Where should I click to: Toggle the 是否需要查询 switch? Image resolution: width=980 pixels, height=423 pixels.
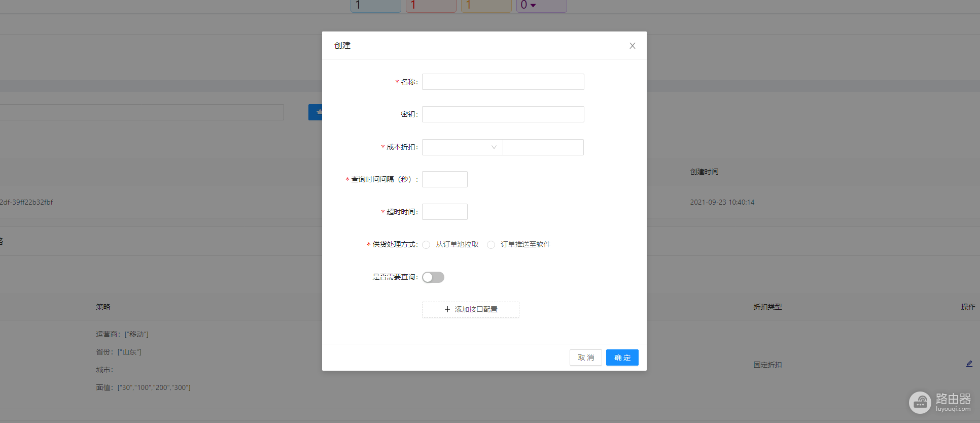pyautogui.click(x=433, y=277)
